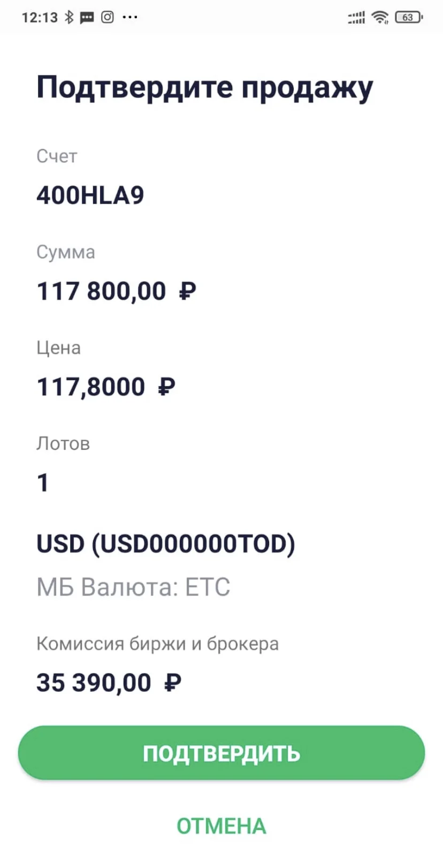Tap the commission amount 35 390,00 ₽
This screenshot has width=443, height=868.
pos(109,683)
